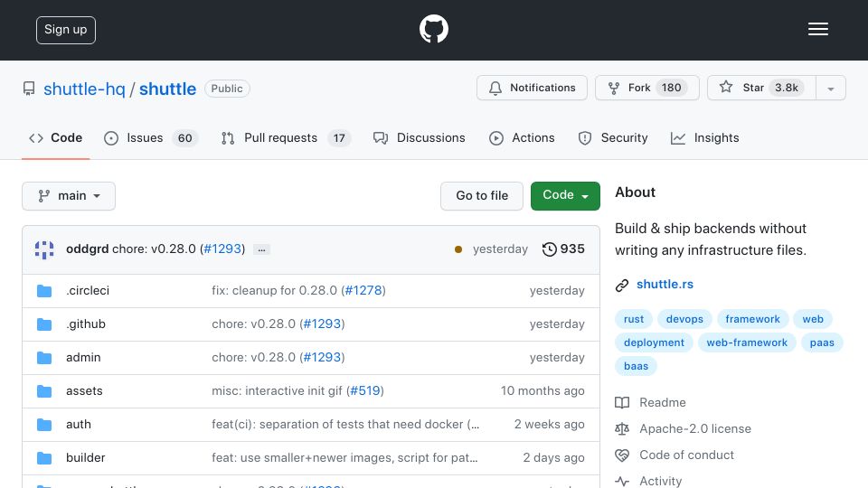Screen dimensions: 868x488
Task: Open pull request #519 link
Action: click(x=365, y=390)
